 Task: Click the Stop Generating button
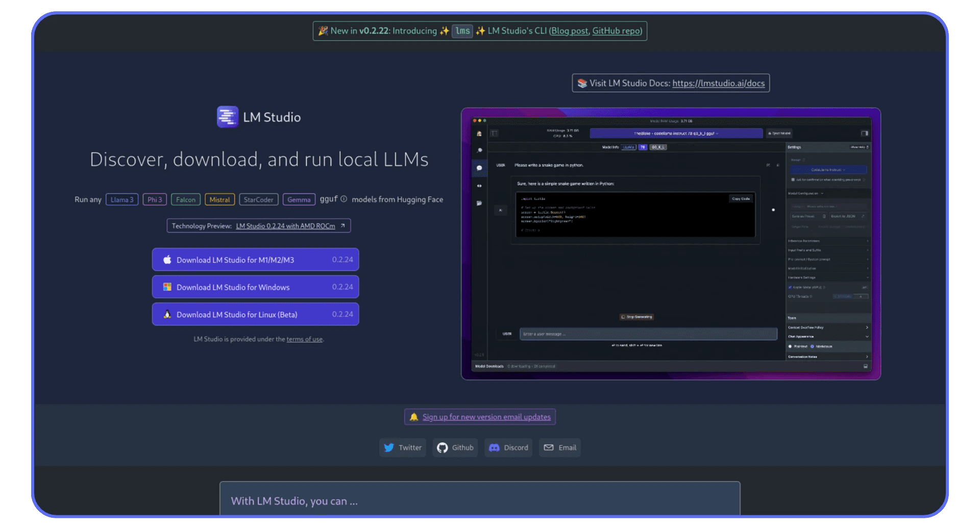click(x=636, y=317)
